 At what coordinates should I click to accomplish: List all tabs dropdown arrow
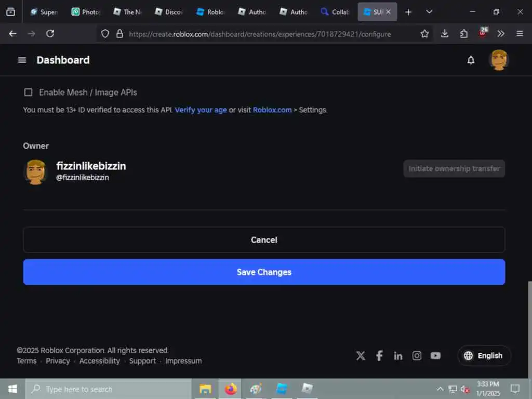[x=429, y=12]
